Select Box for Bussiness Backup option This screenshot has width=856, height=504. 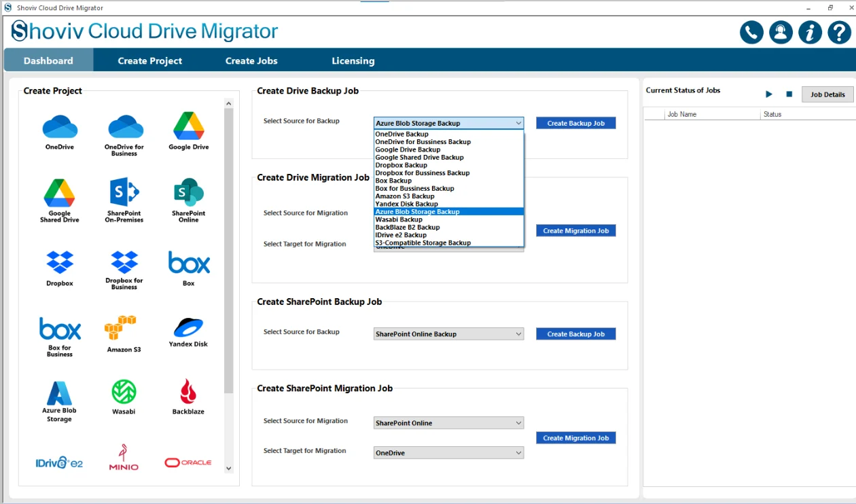click(x=449, y=188)
